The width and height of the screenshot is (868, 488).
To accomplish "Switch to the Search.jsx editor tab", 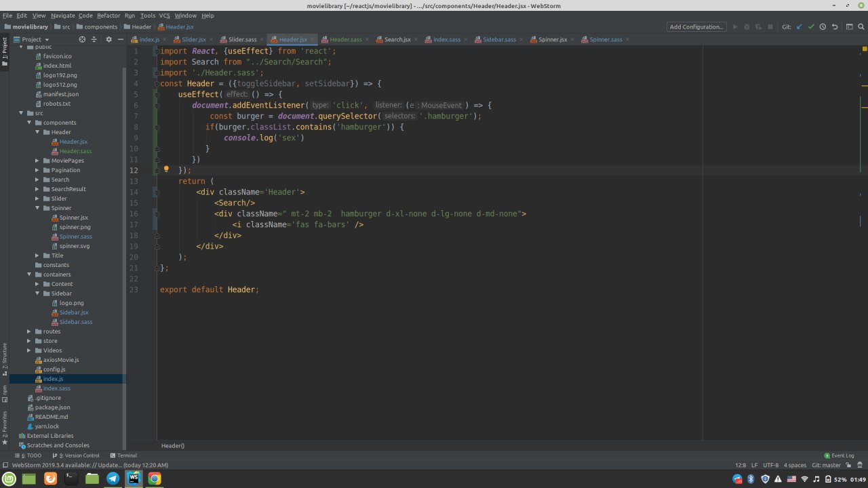I will [x=397, y=39].
